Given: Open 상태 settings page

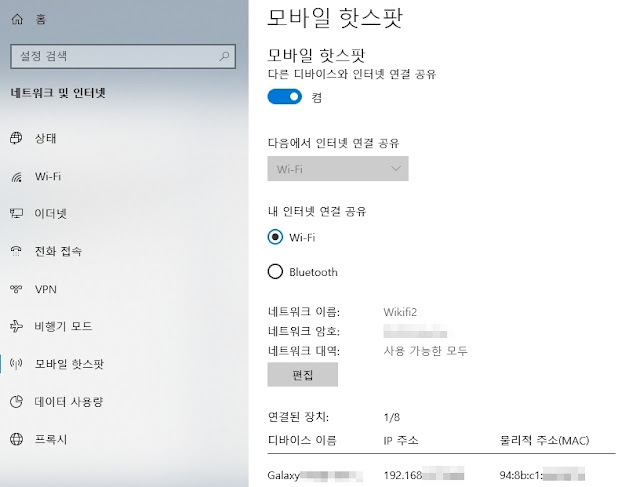Looking at the screenshot, I should (x=45, y=138).
